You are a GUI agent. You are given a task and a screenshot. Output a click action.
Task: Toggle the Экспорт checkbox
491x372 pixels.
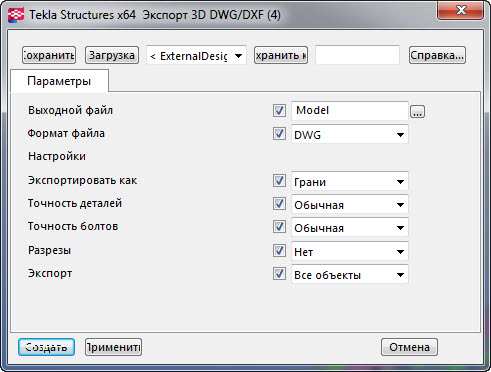click(279, 274)
